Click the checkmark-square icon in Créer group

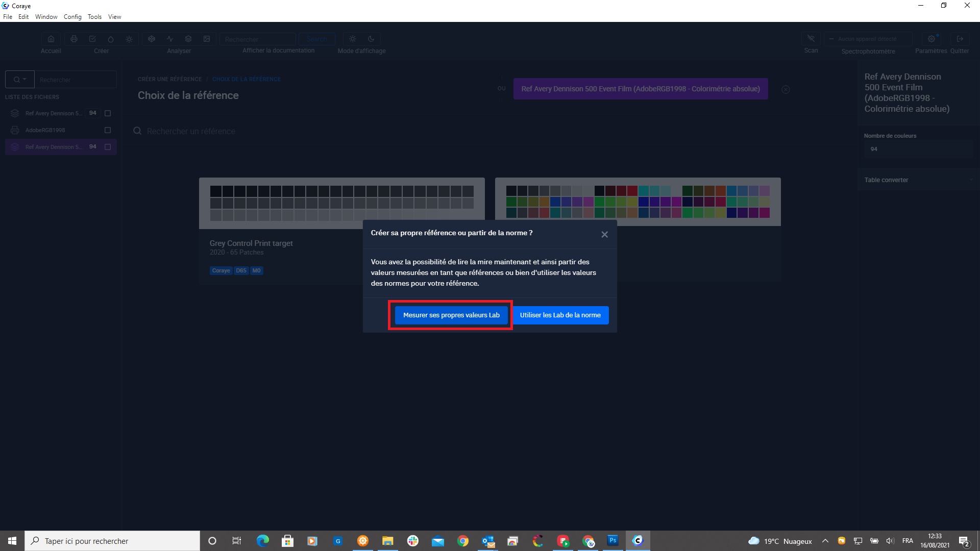pyautogui.click(x=92, y=39)
